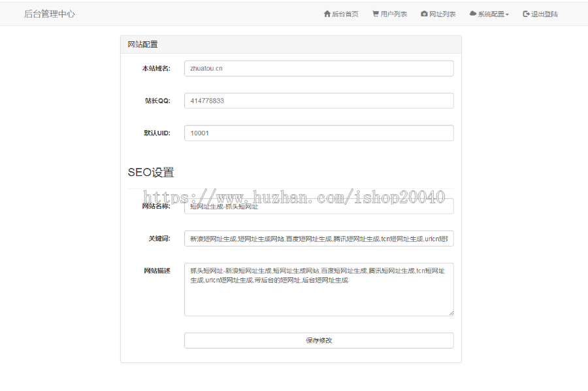
Task: Select the 站长QQ field with 414778833
Action: [x=319, y=101]
